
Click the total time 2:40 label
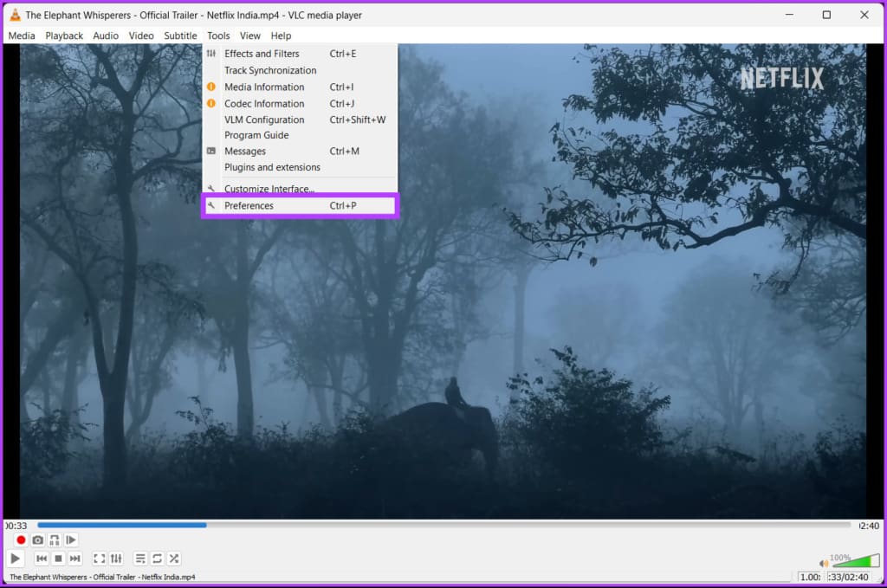pos(868,526)
